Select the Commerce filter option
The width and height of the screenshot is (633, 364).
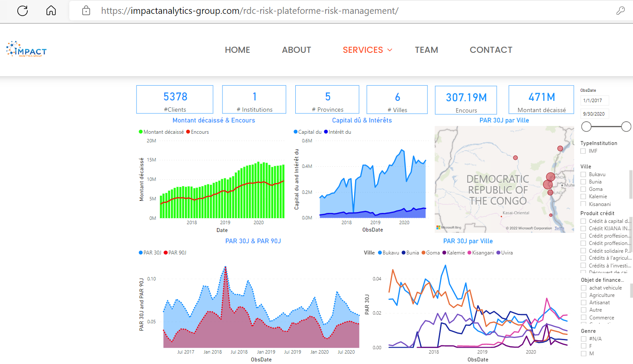[584, 318]
